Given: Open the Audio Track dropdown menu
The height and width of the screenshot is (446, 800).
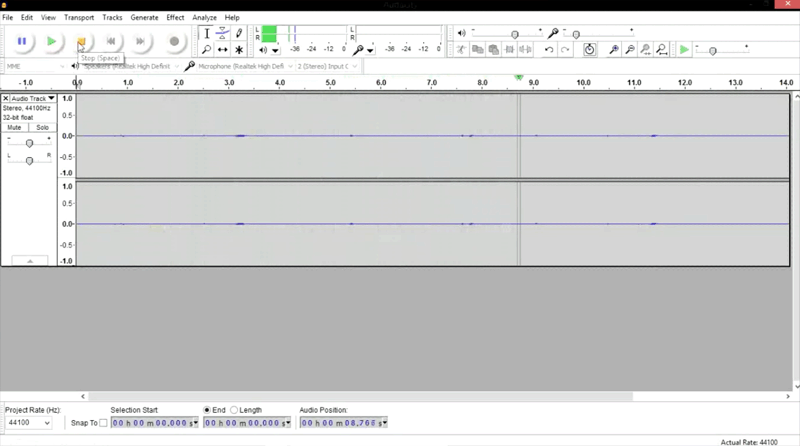Looking at the screenshot, I should pos(30,99).
